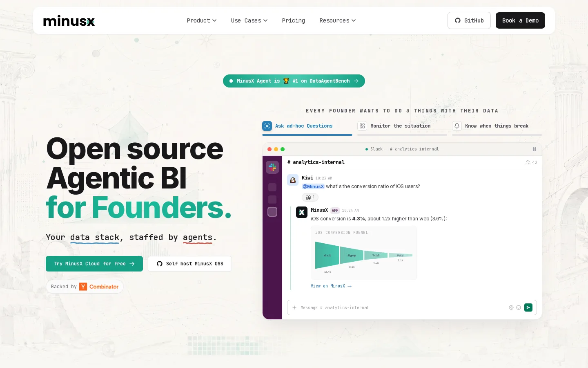Open the GitHub button in header
Screen dimensions: 588x368
click(469, 20)
